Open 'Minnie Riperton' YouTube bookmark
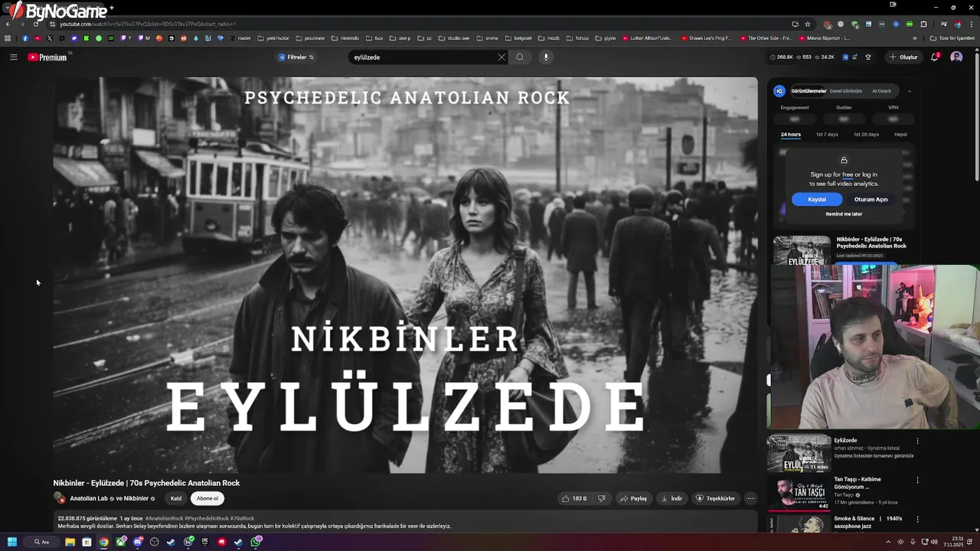Viewport: 980px width, 551px height. click(x=825, y=37)
